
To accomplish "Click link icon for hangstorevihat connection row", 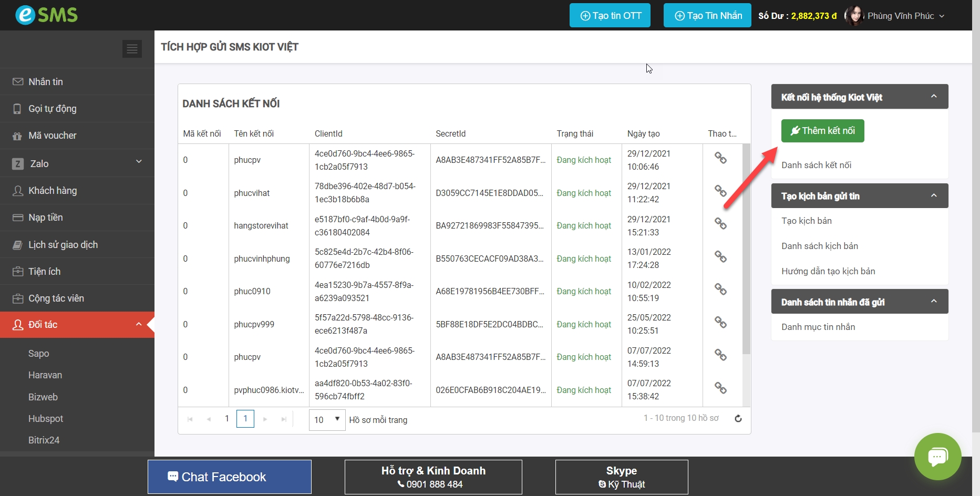I will pos(720,224).
